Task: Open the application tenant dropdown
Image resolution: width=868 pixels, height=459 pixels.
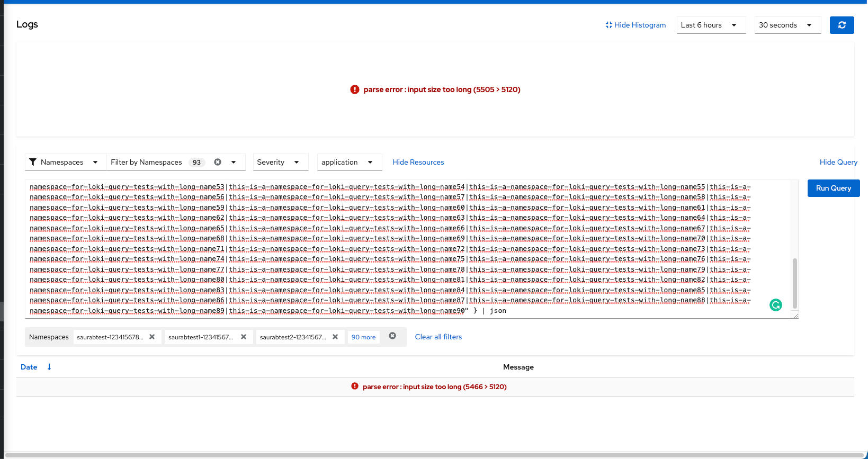Action: pyautogui.click(x=350, y=162)
